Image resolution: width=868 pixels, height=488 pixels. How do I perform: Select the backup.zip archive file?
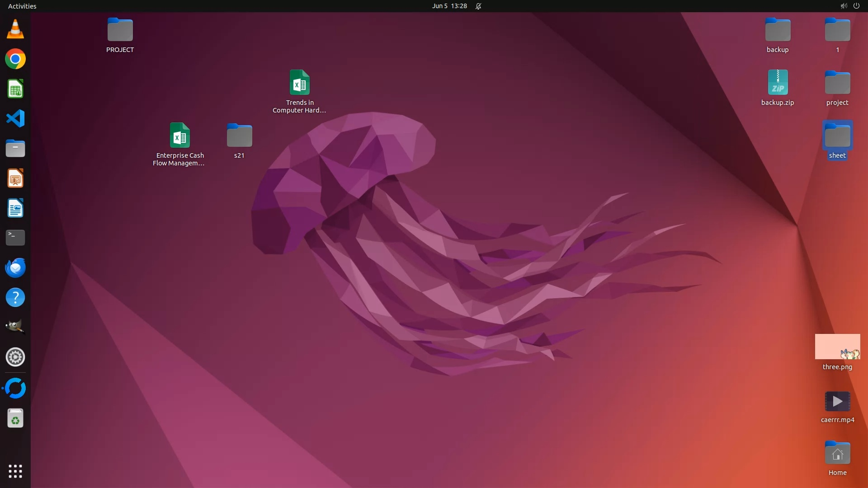coord(778,83)
